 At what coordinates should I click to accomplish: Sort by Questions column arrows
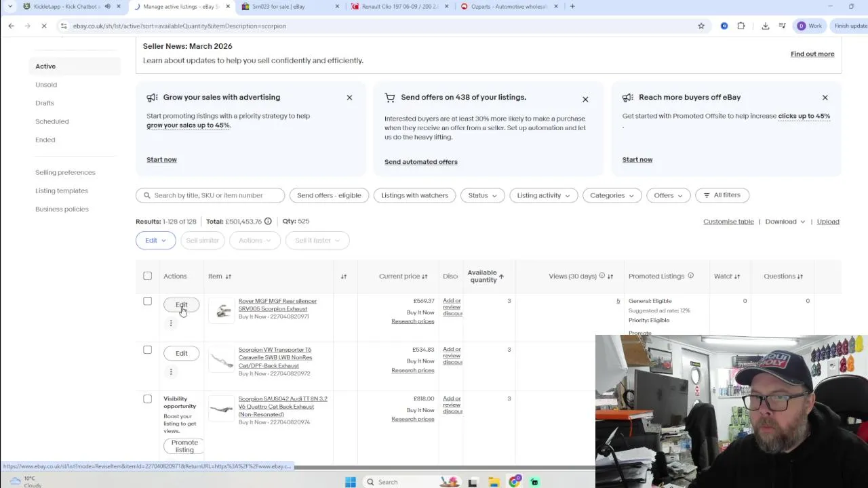[800, 277]
